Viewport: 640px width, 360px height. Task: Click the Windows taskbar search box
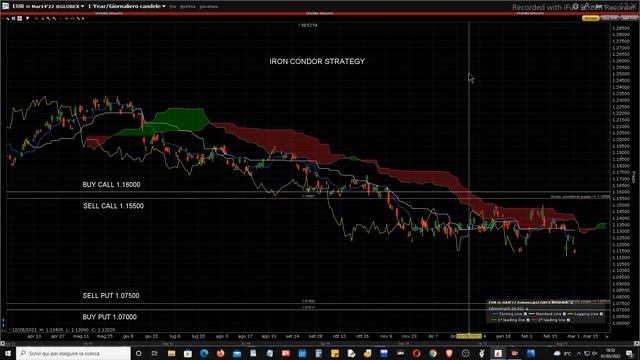(73, 353)
